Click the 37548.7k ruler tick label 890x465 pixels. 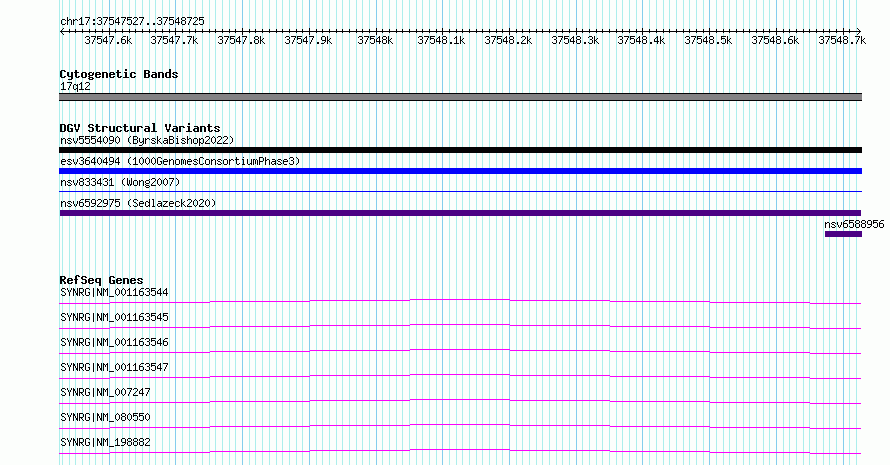point(842,40)
